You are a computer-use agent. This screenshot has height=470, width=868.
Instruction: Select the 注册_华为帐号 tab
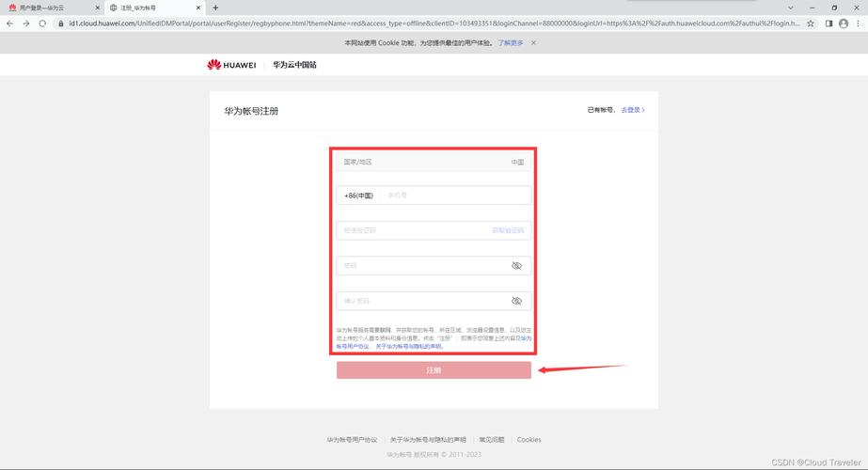tap(154, 8)
